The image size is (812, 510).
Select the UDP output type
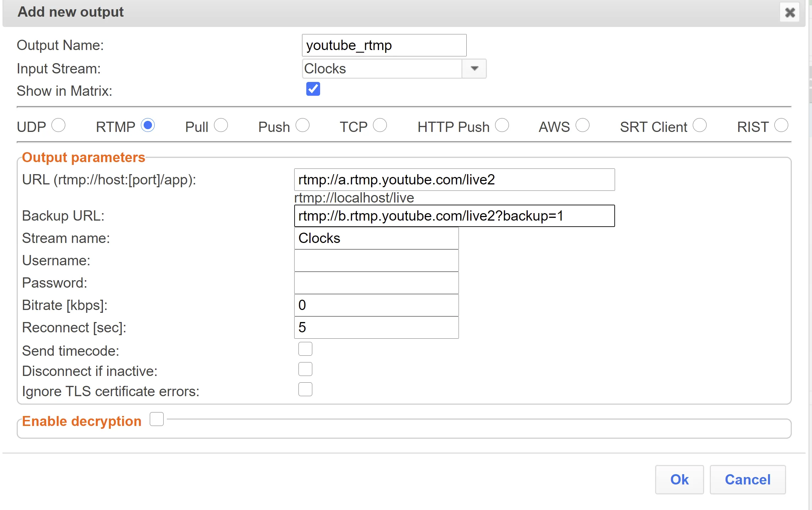click(x=59, y=125)
